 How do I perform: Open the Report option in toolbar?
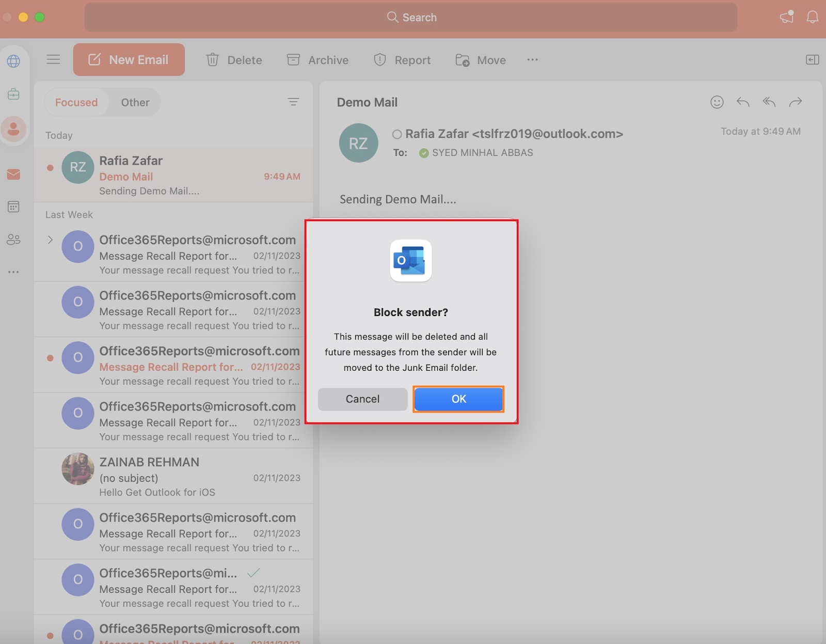coord(402,60)
